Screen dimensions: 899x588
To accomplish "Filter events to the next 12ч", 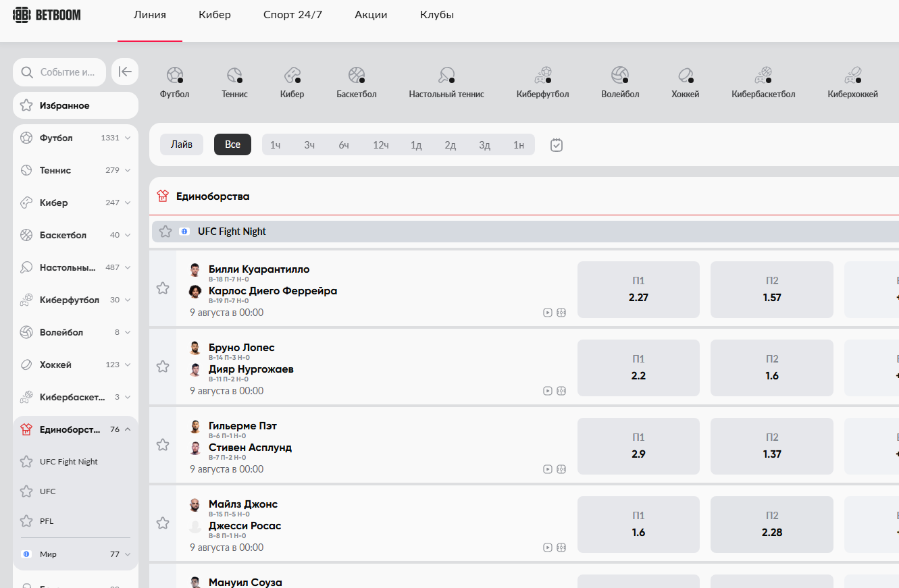I will [x=381, y=144].
